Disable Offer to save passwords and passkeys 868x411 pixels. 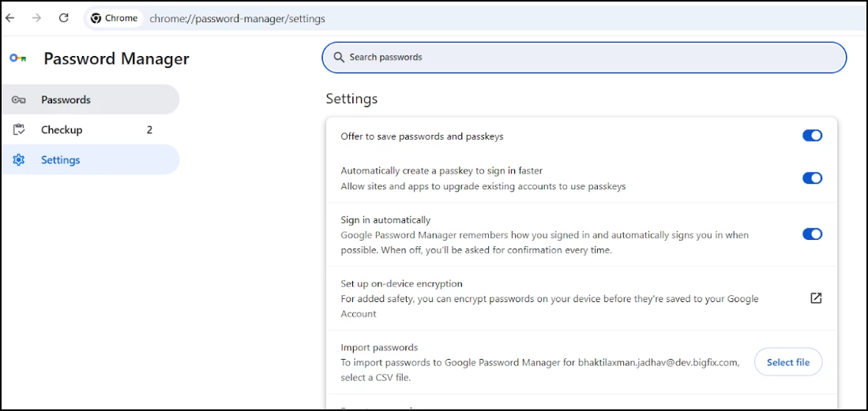[x=812, y=136]
